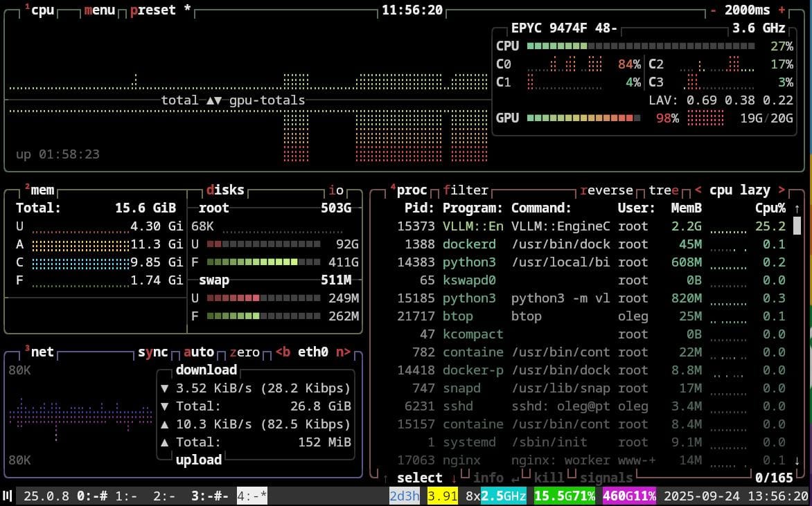The height and width of the screenshot is (506, 812).
Task: Click the root disk used bar at 92G
Action: click(x=263, y=244)
